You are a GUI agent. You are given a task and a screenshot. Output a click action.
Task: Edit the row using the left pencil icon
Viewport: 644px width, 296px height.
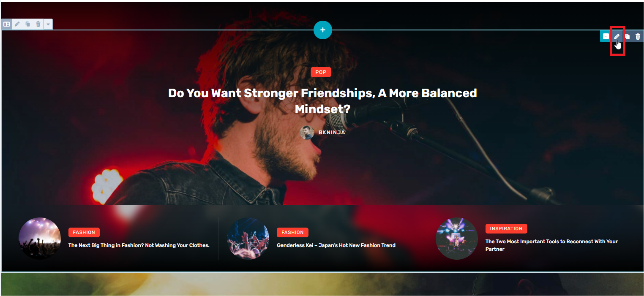17,24
